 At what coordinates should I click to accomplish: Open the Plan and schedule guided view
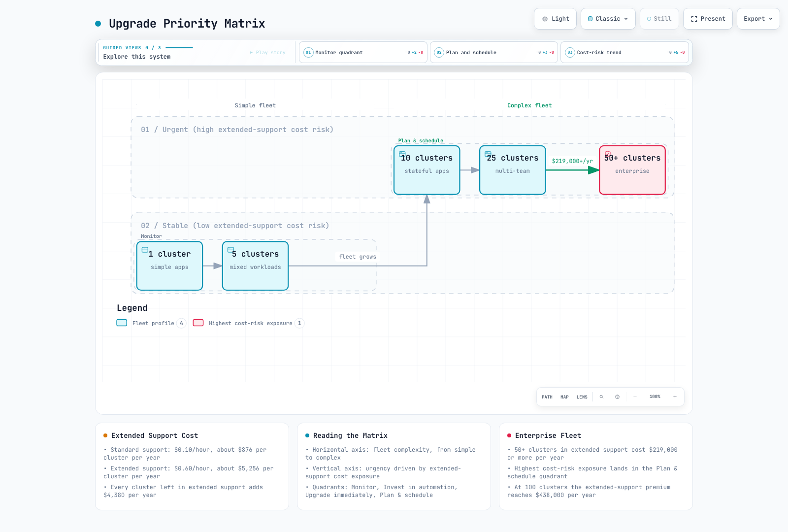click(494, 52)
